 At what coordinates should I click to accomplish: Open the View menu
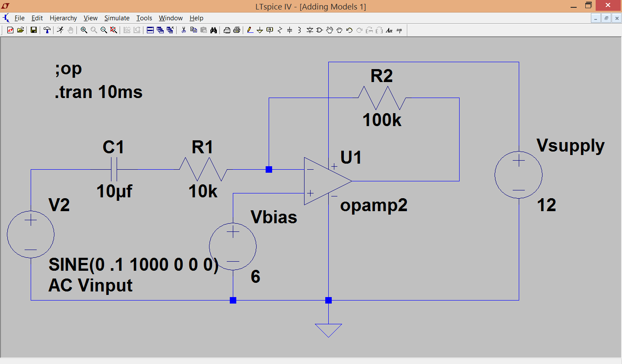90,18
